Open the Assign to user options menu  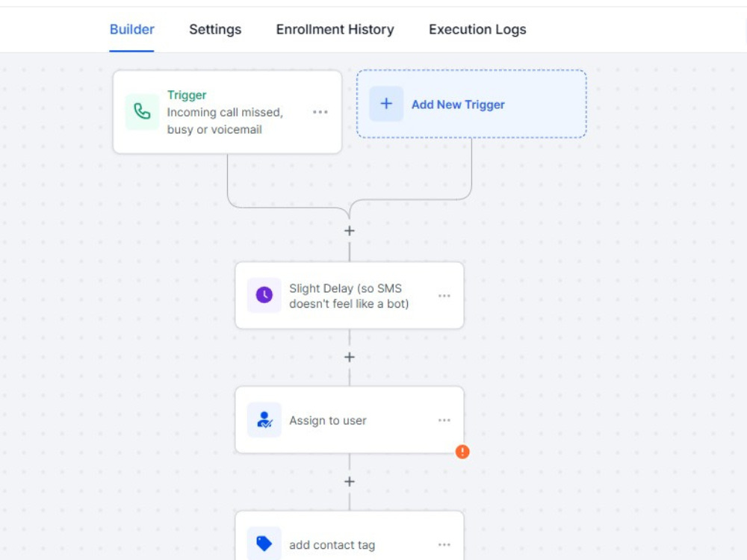(x=444, y=420)
